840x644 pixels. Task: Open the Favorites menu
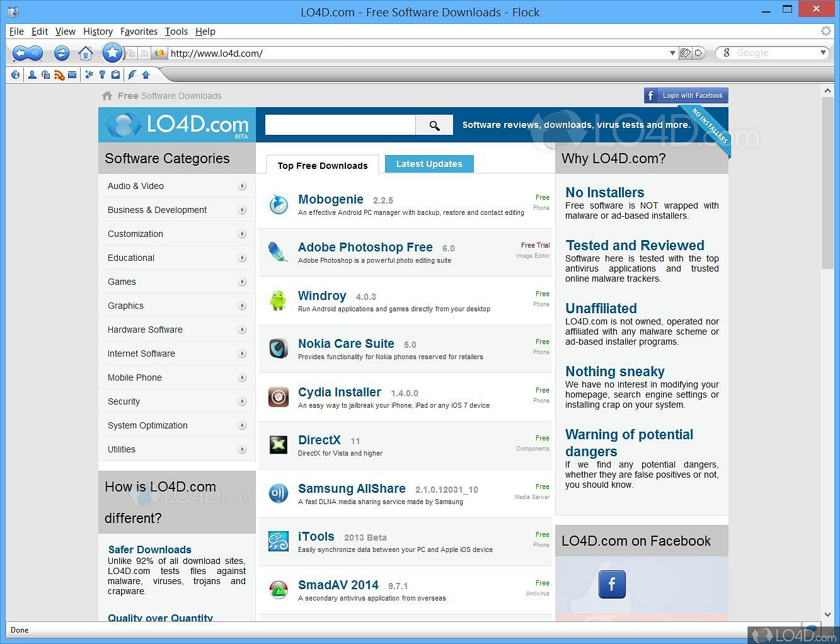point(139,31)
